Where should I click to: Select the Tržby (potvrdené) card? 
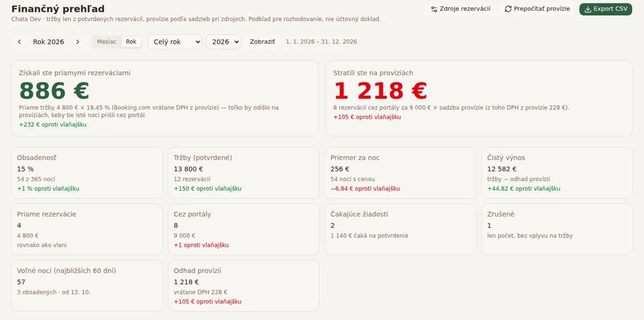pos(243,173)
